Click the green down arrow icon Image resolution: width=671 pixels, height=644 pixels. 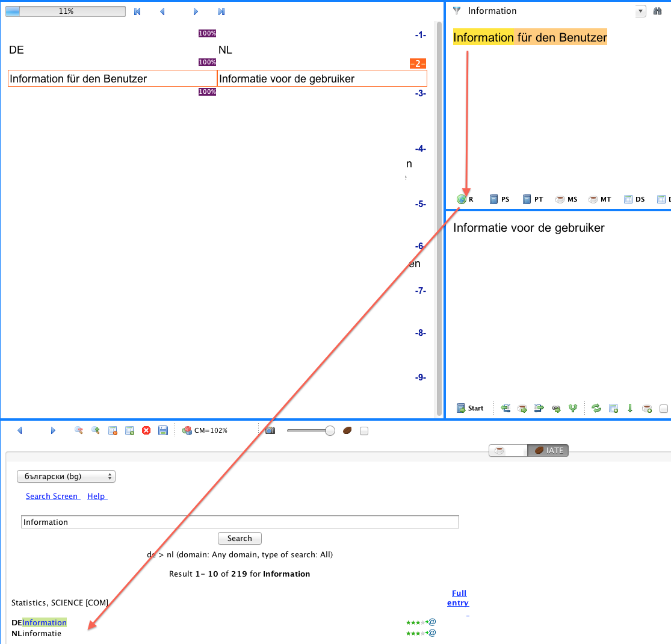pyautogui.click(x=630, y=408)
